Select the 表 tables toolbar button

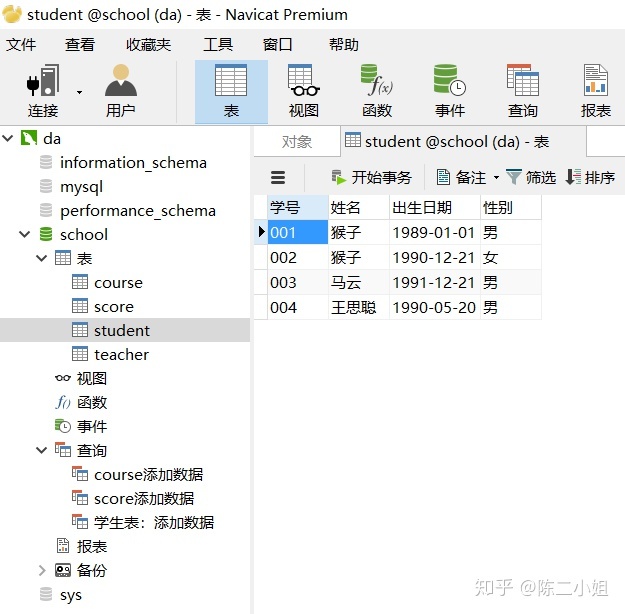pyautogui.click(x=231, y=91)
